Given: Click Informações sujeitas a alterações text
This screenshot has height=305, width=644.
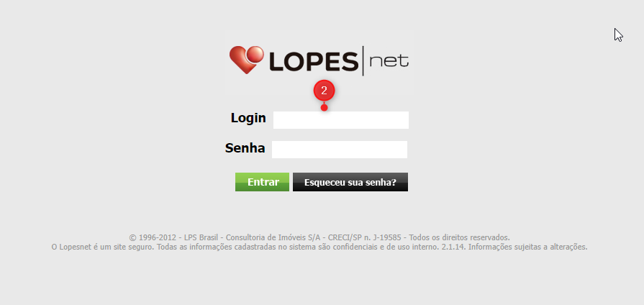Looking at the screenshot, I should [x=529, y=247].
